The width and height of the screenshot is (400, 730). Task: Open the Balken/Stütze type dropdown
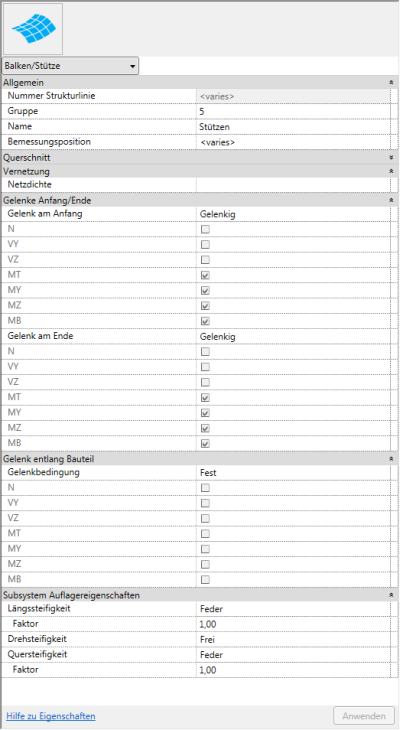pyautogui.click(x=70, y=66)
